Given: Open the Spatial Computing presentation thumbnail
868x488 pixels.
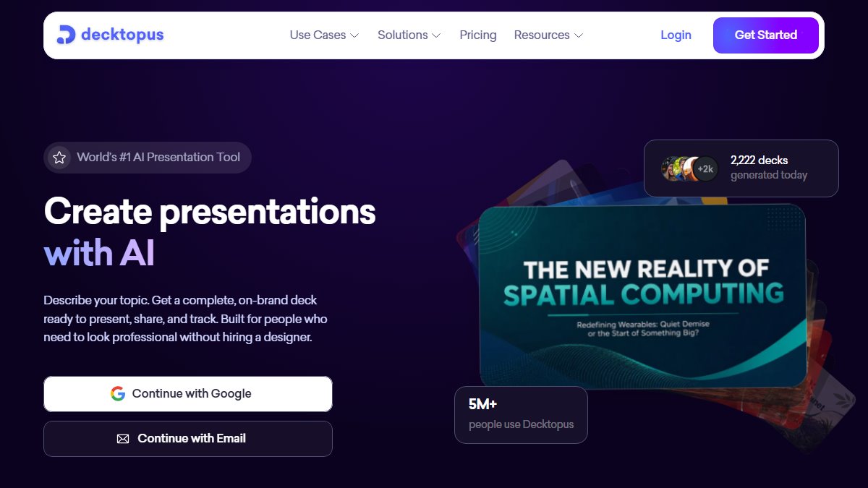Looking at the screenshot, I should pos(642,295).
